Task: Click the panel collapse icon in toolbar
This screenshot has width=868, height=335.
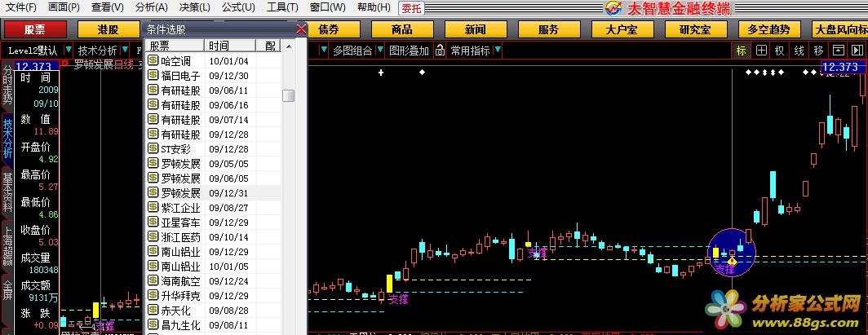Action: [838, 51]
